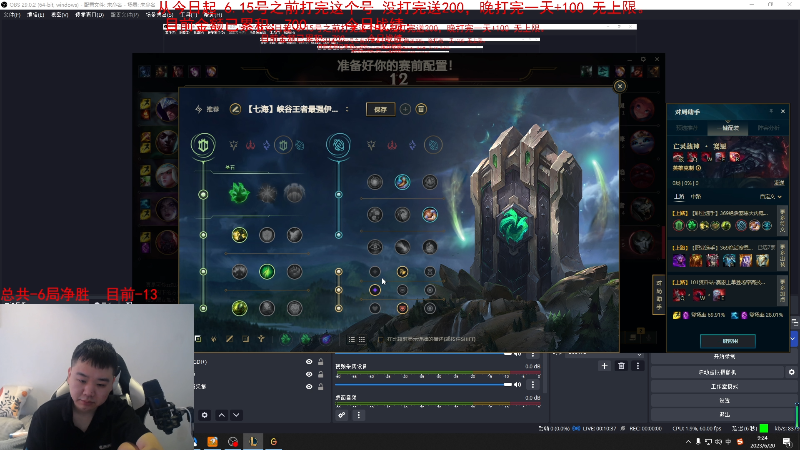Toggle visibility eye of third OBS source
This screenshot has width=800, height=450.
(x=309, y=387)
